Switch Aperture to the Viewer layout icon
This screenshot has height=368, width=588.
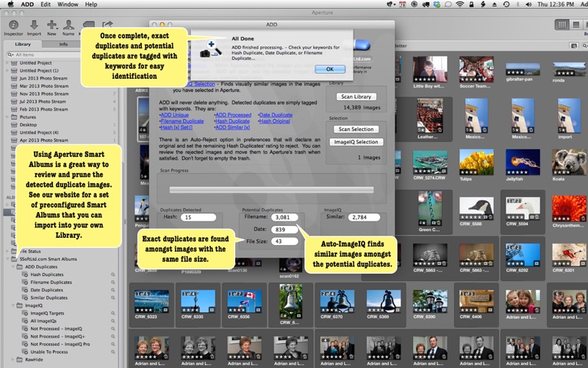coord(576,25)
